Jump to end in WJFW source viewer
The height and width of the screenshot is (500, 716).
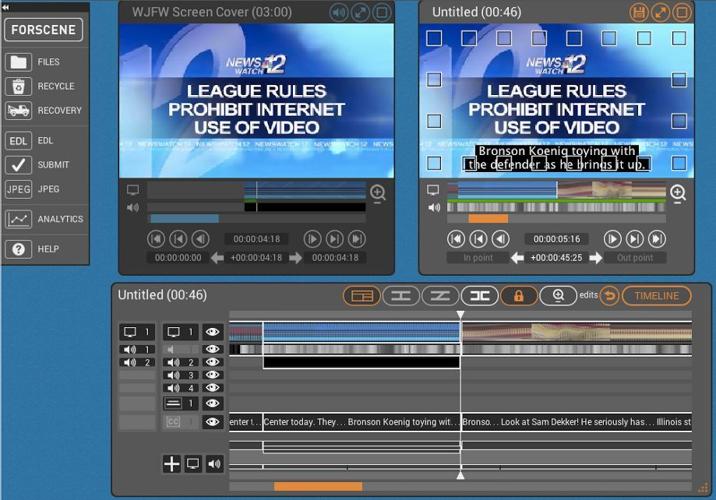[356, 239]
